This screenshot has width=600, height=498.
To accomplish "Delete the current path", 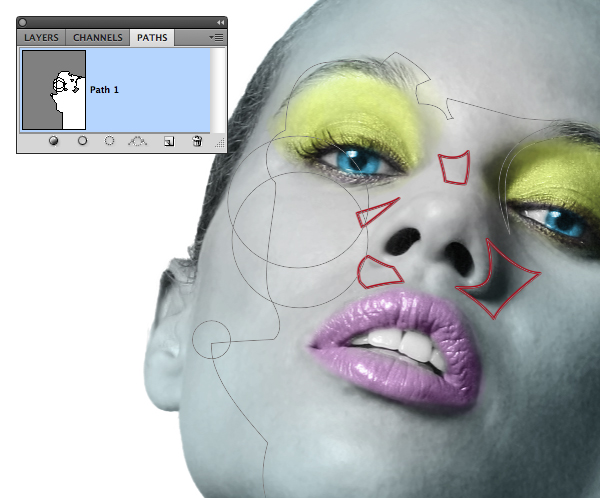I will [197, 141].
